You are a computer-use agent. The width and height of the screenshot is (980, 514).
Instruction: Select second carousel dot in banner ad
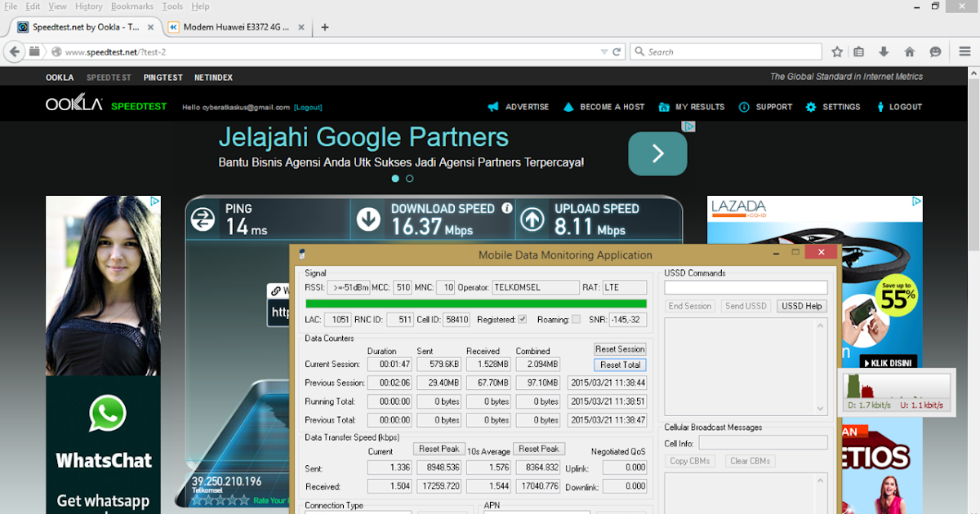tap(409, 178)
